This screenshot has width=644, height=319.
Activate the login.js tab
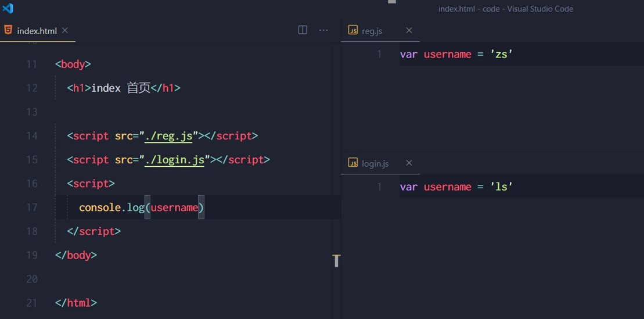(375, 164)
